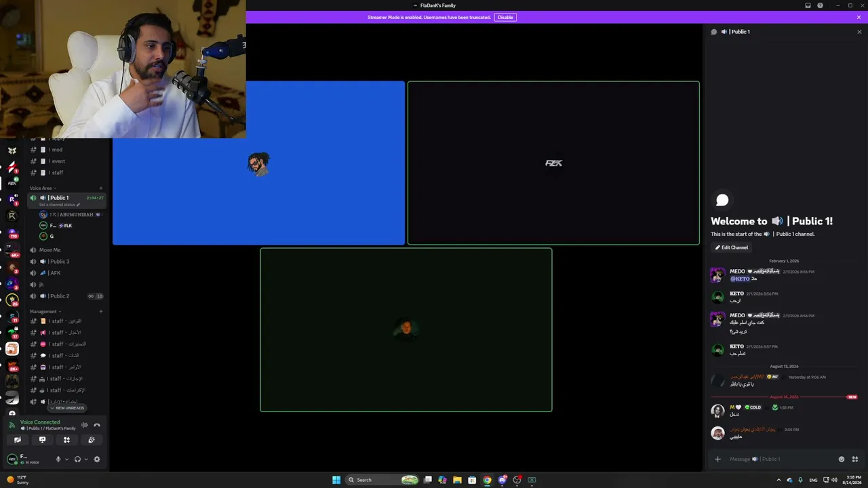This screenshot has height=488, width=868.
Task: Open the user profile panel showing In voice
Action: [29, 459]
